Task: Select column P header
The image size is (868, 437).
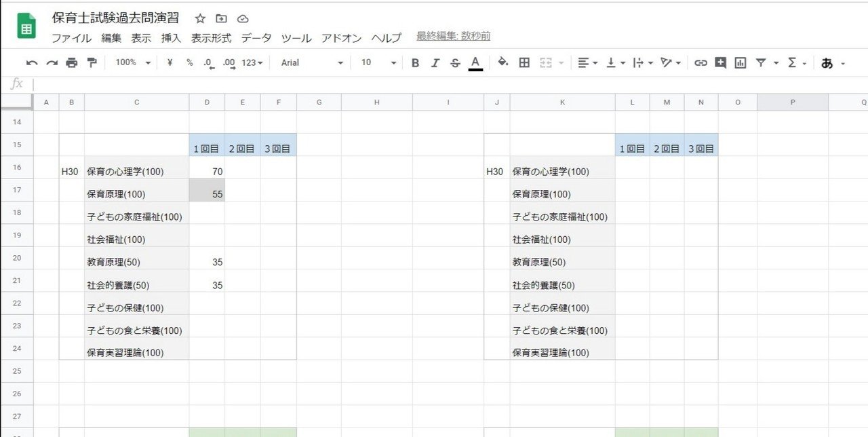Action: 793,102
